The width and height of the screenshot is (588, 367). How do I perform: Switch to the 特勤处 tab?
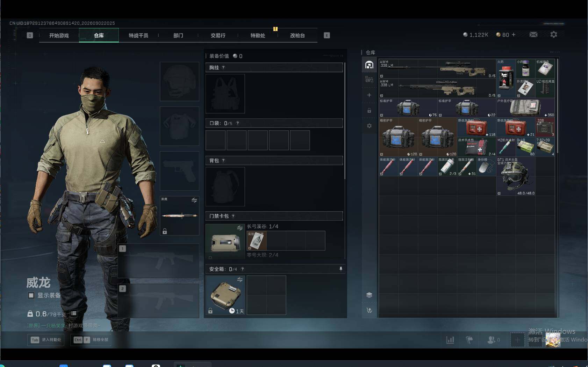[x=258, y=35]
